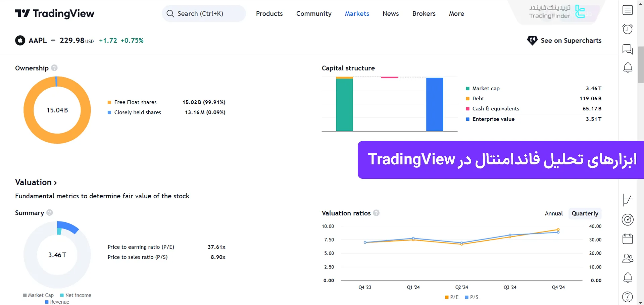The height and width of the screenshot is (305, 644).
Task: Open the chat conversations panel
Action: click(x=627, y=49)
